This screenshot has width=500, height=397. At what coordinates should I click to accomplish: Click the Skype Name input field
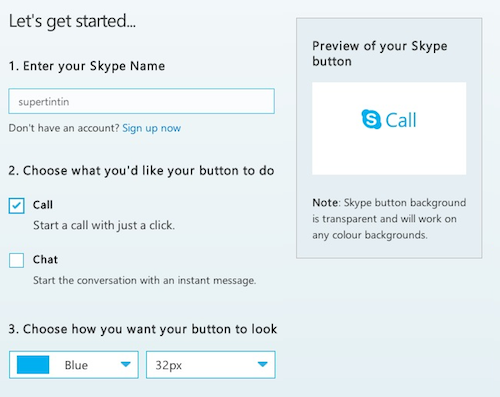click(142, 101)
